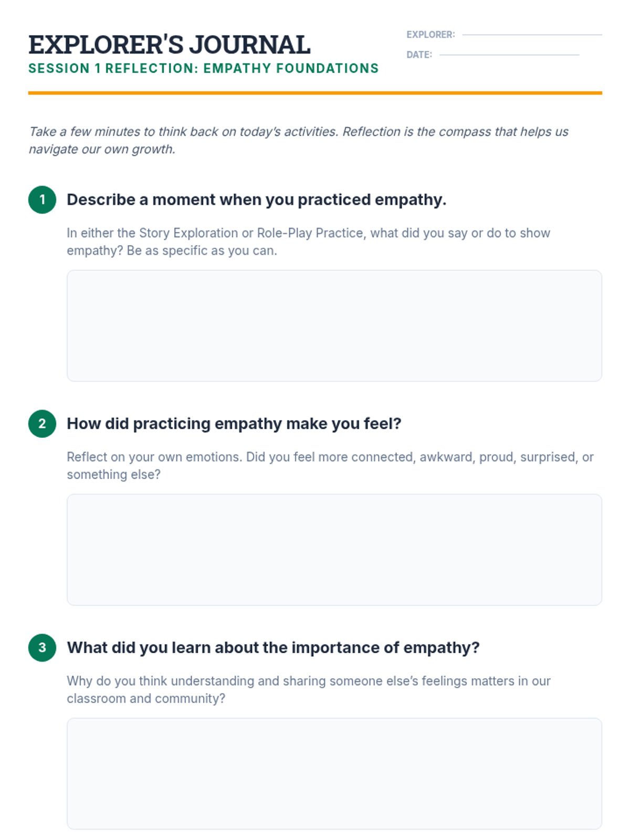This screenshot has width=630, height=840.
Task: Click the Date blank line
Action: coord(509,55)
